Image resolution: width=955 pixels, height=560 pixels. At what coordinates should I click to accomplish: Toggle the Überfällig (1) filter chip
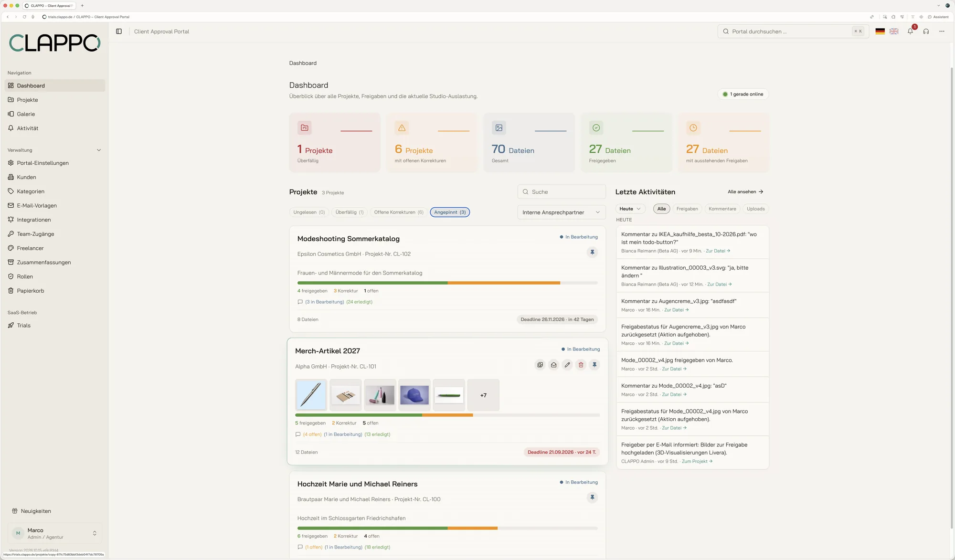(350, 212)
